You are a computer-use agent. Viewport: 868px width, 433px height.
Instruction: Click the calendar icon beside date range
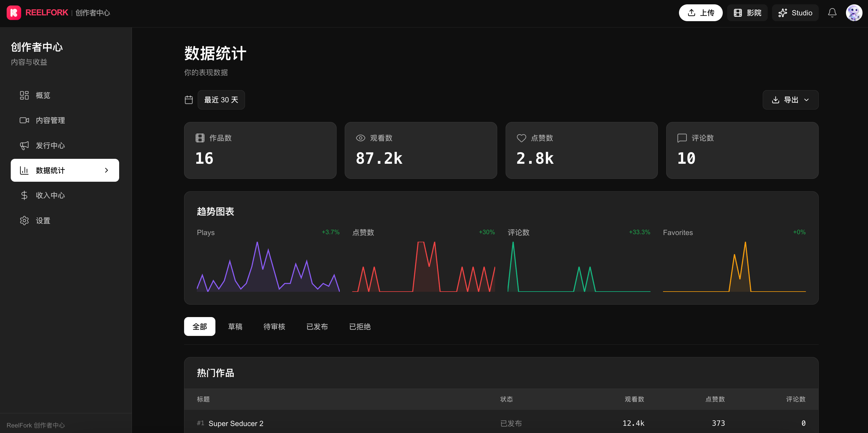[189, 100]
